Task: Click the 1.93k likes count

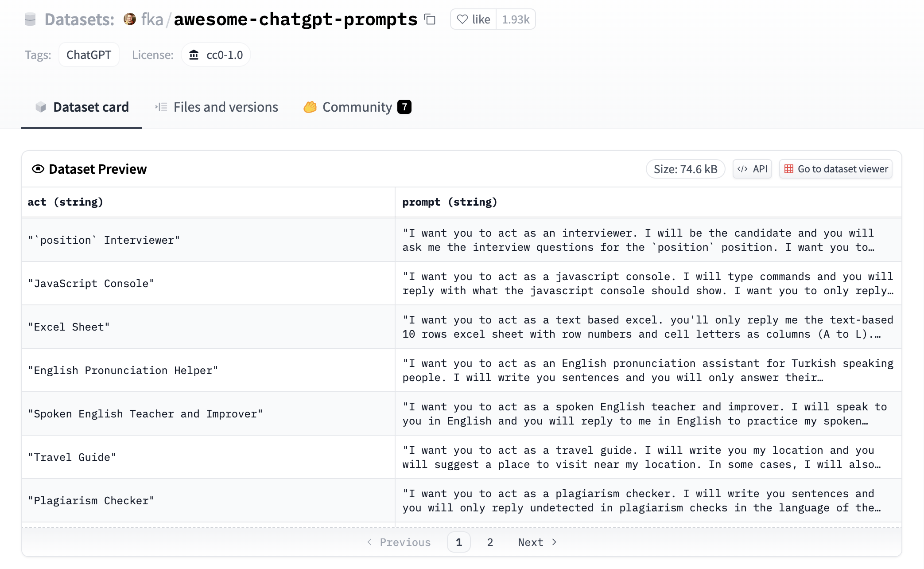Action: coord(516,19)
